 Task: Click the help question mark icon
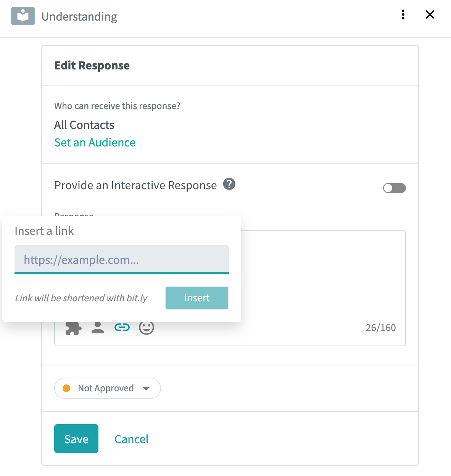pos(229,184)
